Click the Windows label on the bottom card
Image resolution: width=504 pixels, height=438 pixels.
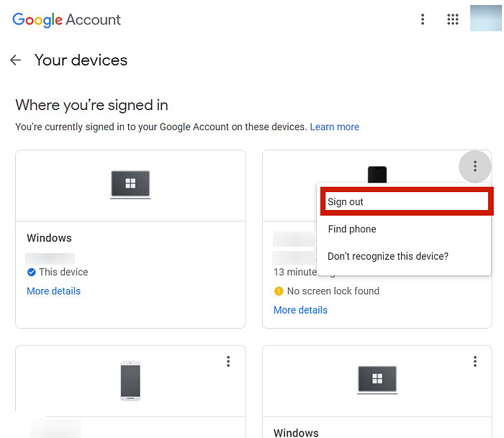click(x=296, y=432)
